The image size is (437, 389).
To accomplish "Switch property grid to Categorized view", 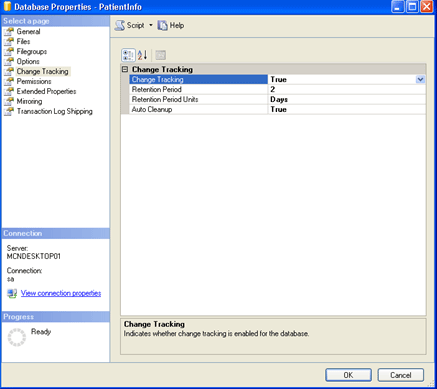I will [128, 55].
